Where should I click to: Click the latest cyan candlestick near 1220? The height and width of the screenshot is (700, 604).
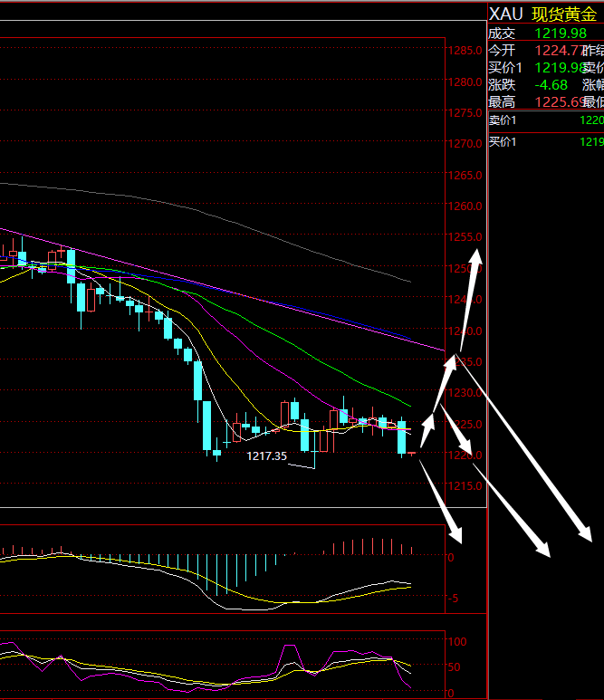pos(402,437)
